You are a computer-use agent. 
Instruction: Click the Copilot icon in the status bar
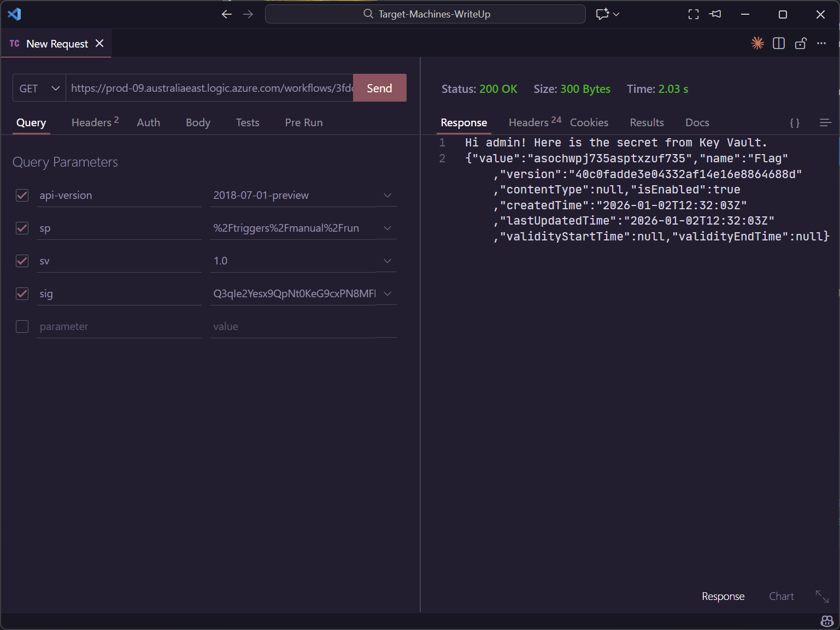826,621
